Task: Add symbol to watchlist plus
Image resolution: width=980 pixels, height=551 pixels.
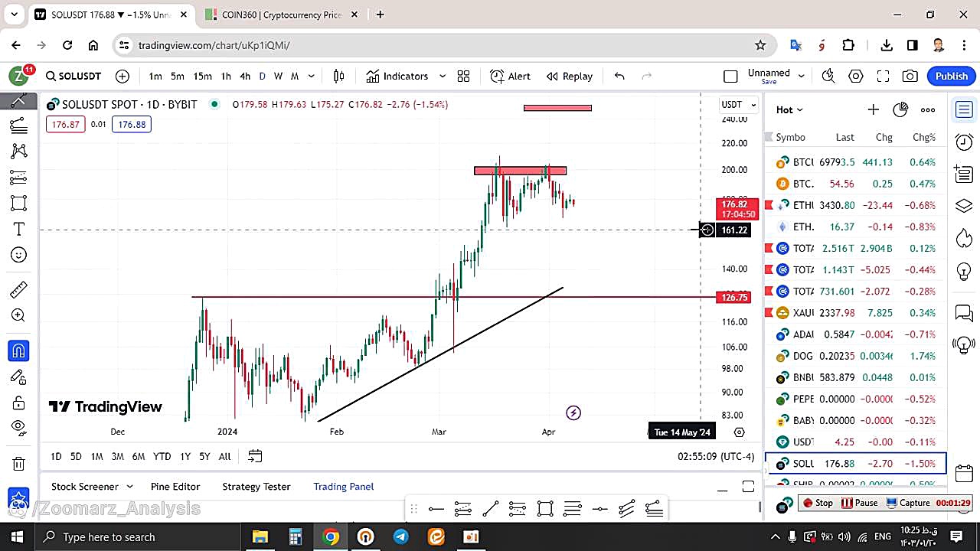Action: coord(873,109)
